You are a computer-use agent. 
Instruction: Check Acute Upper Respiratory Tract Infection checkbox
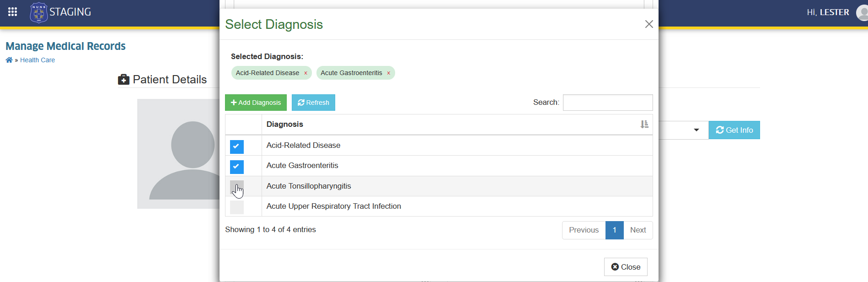[237, 207]
